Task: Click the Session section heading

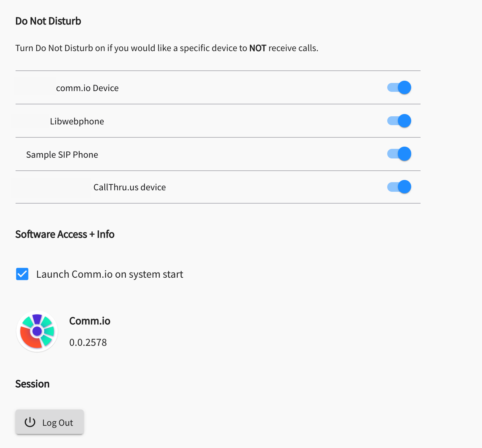Action: coord(33,384)
